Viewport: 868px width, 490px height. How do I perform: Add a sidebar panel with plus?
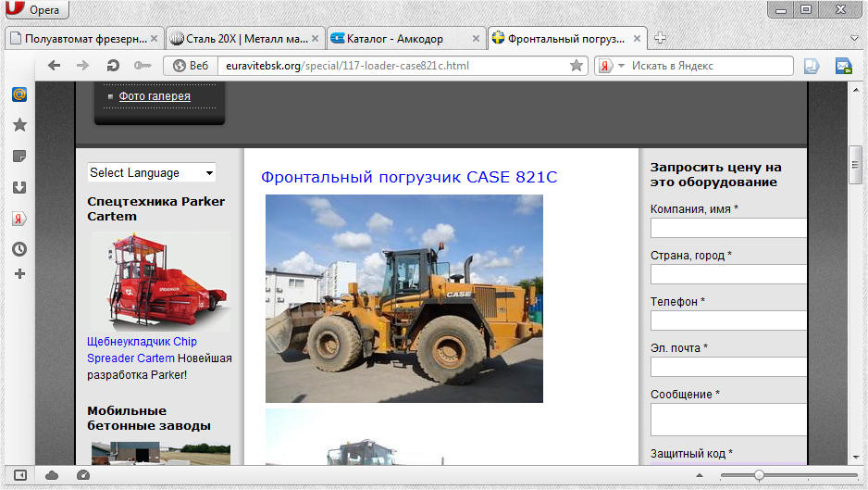tap(19, 274)
